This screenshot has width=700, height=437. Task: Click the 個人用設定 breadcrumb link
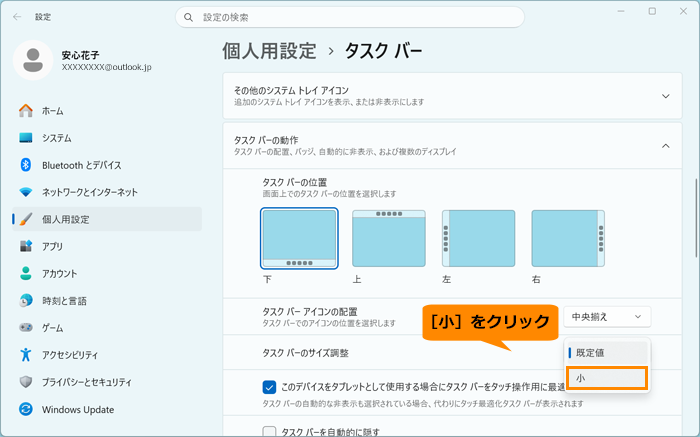click(x=269, y=51)
